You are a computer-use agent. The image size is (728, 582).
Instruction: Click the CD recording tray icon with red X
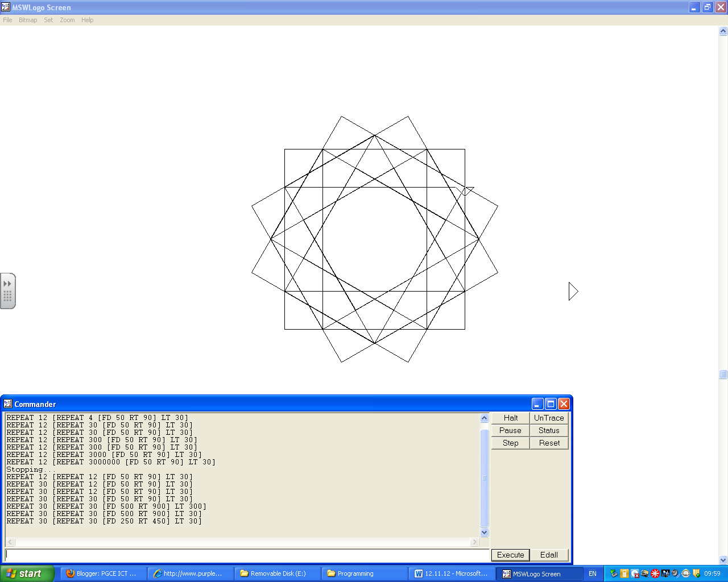point(635,574)
